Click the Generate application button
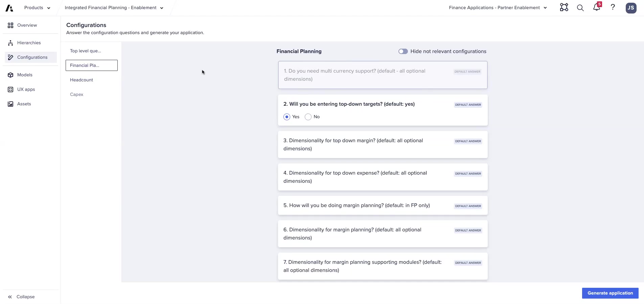This screenshot has width=644, height=304. point(609,293)
